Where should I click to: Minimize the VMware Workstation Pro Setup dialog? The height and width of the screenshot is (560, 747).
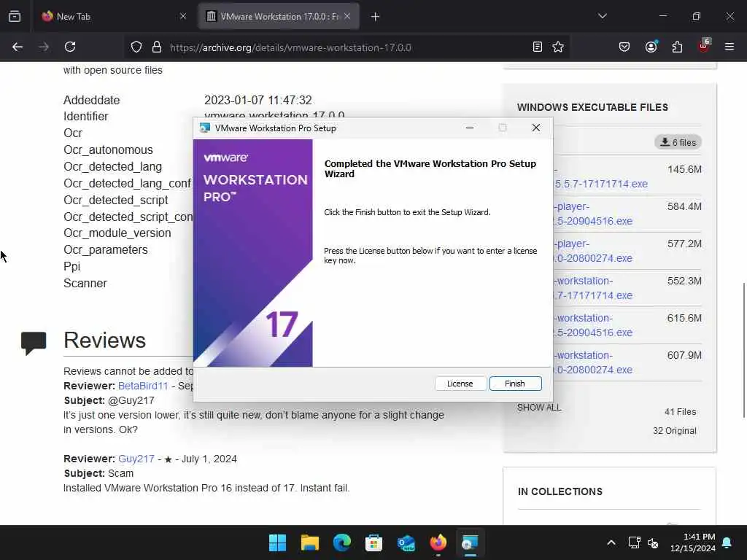click(x=470, y=128)
